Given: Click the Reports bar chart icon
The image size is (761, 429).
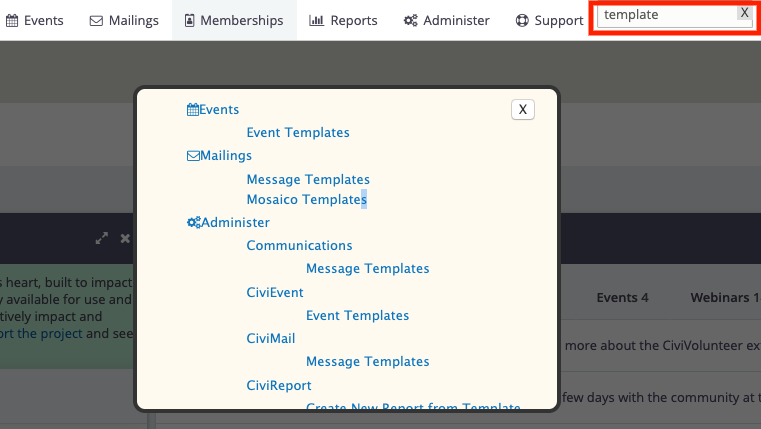Looking at the screenshot, I should (316, 20).
